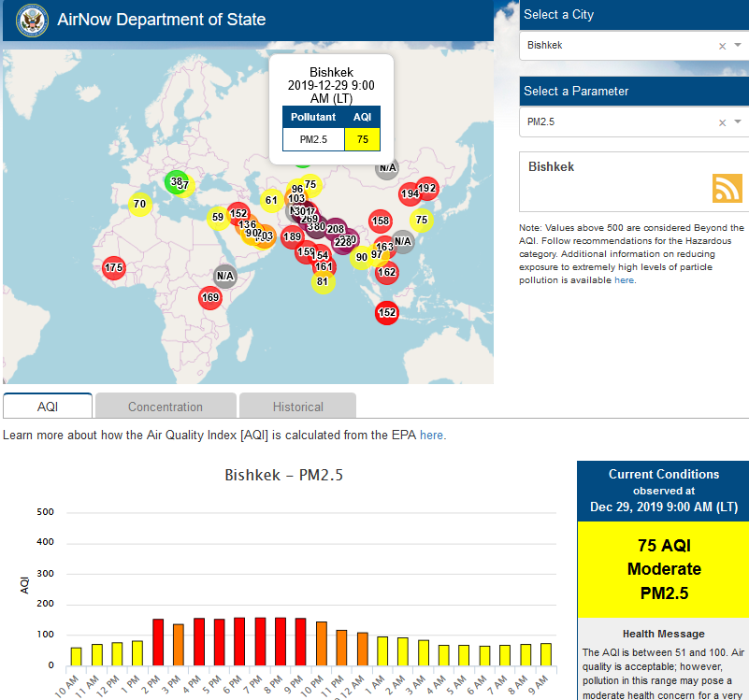Clear the PM2.5 parameter selection
The image size is (749, 700).
click(721, 121)
